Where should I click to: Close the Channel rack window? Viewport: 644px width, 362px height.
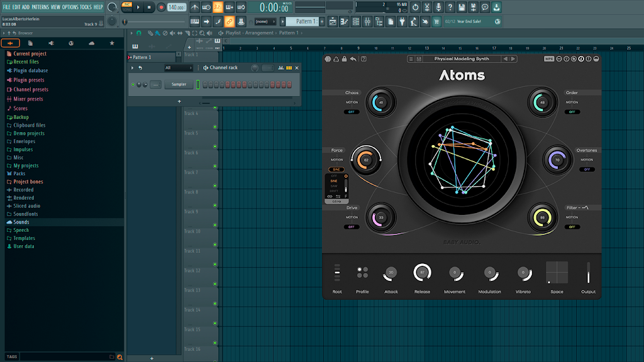pyautogui.click(x=297, y=68)
